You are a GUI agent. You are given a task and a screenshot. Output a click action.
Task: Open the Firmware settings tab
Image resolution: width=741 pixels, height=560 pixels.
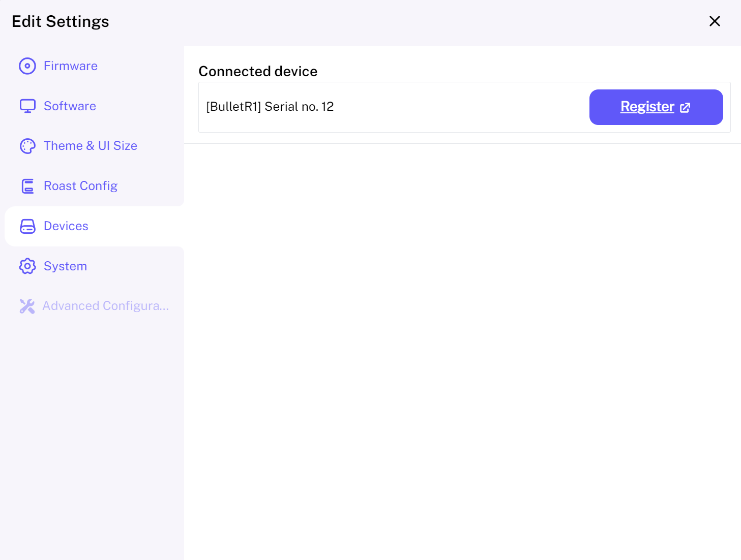coord(71,66)
